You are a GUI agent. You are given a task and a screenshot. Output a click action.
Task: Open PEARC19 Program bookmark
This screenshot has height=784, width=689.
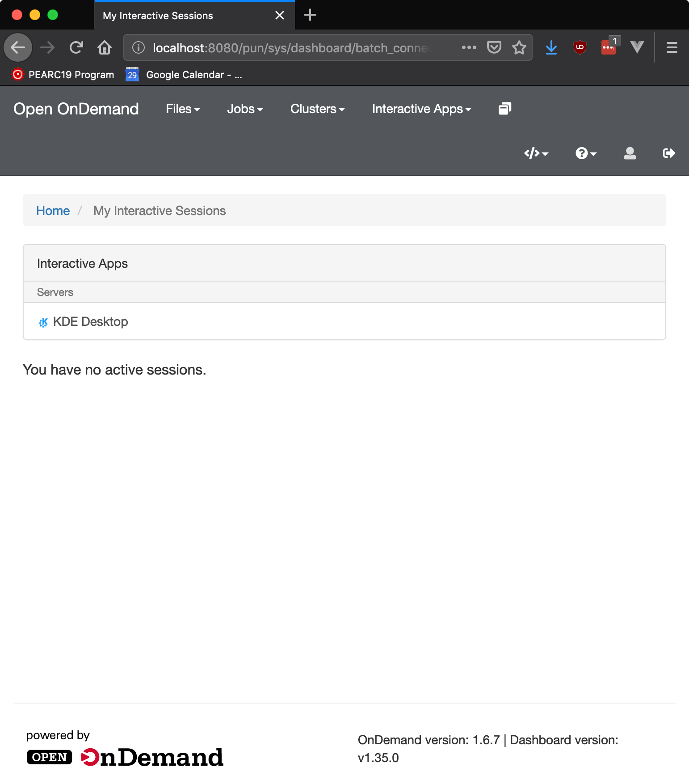[63, 75]
